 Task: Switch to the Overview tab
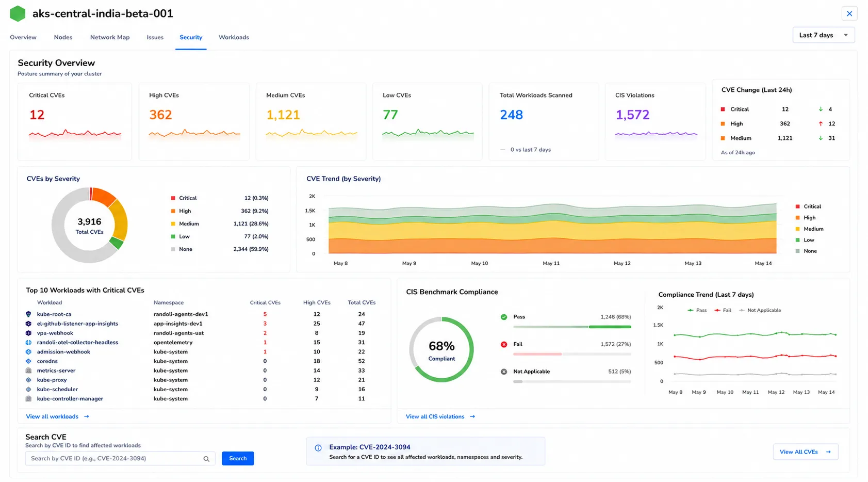pyautogui.click(x=23, y=37)
